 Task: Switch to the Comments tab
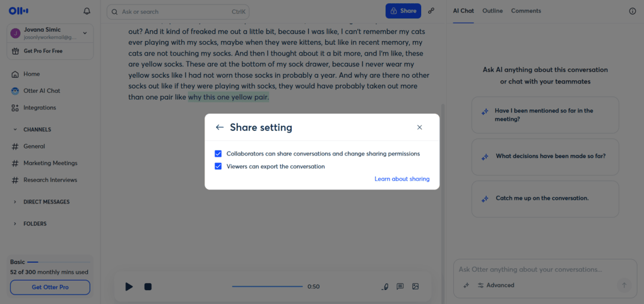(x=526, y=11)
